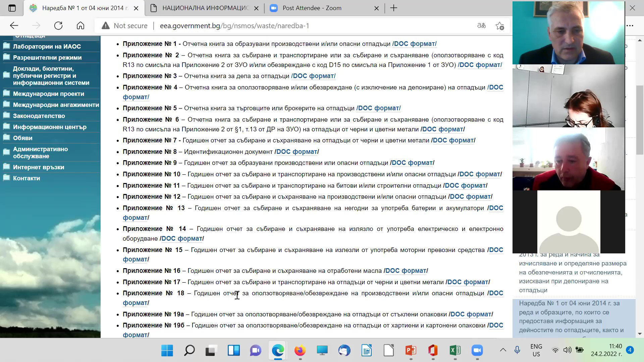
Task: Open the translate page icon
Action: (x=481, y=26)
